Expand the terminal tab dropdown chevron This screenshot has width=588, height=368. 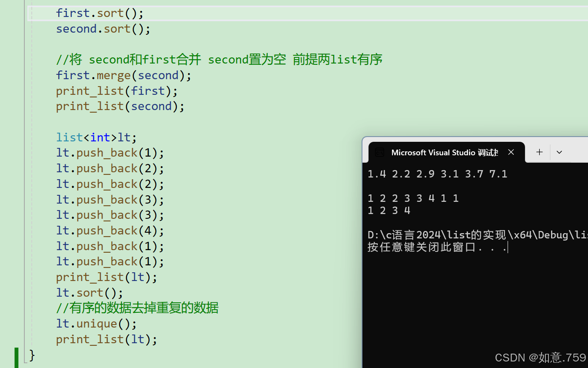(559, 152)
